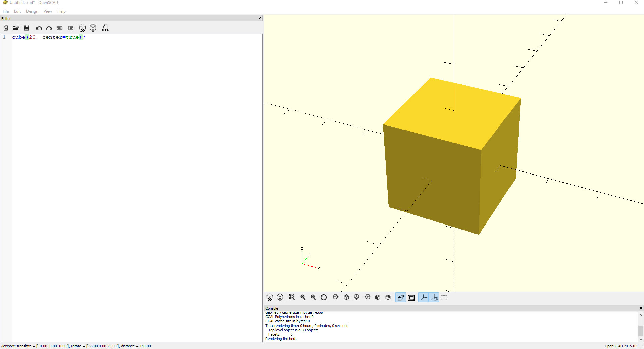Maximize the OpenSCAD window
This screenshot has width=644, height=349.
click(x=621, y=3)
